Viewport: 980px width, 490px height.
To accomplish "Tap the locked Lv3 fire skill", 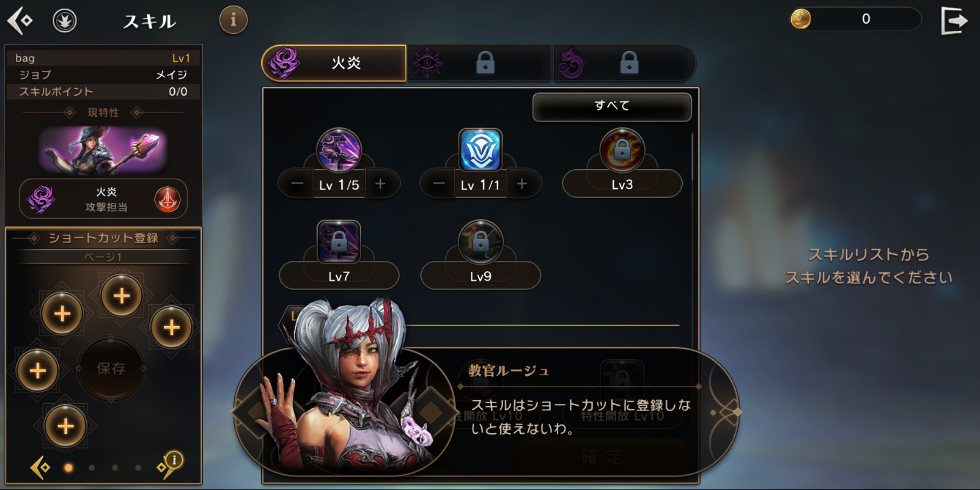I will coord(622,150).
